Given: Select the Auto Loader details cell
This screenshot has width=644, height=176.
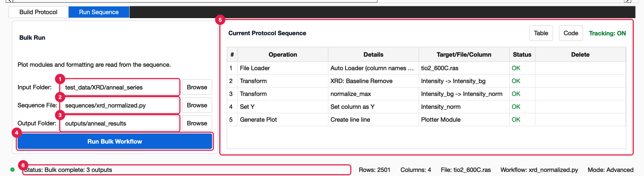Looking at the screenshot, I should click(374, 68).
